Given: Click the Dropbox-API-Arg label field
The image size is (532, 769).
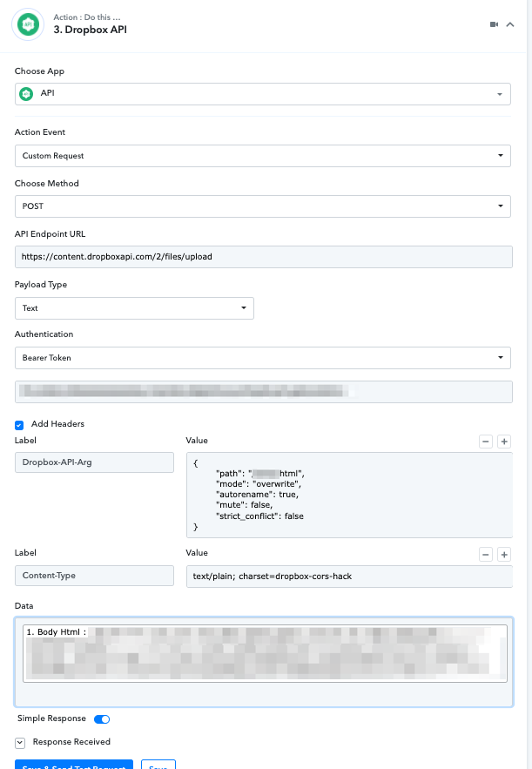Looking at the screenshot, I should (x=94, y=462).
